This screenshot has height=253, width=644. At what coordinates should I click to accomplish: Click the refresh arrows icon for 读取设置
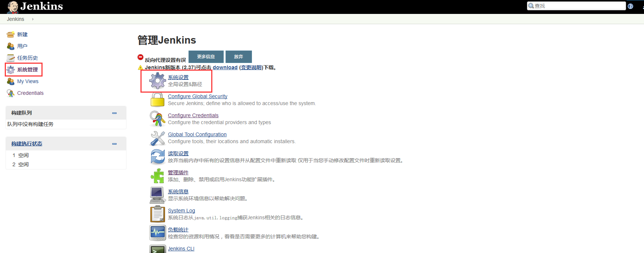pyautogui.click(x=158, y=157)
